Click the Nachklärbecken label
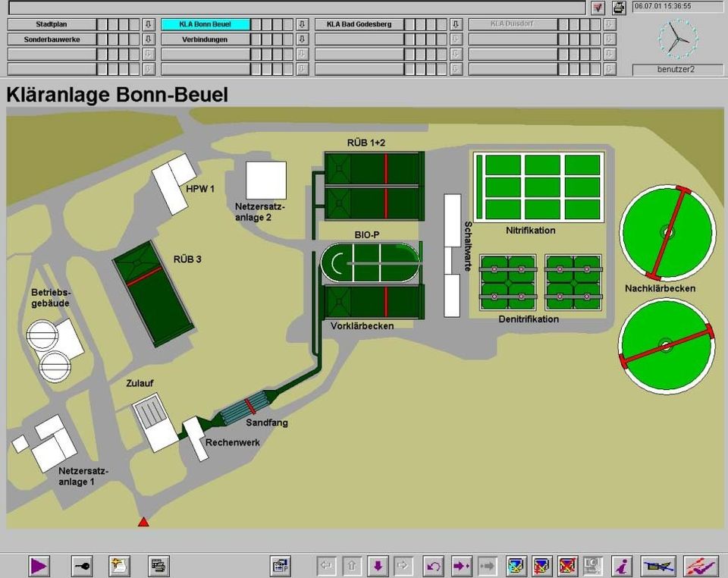Screen dimensions: 728x578 [x=660, y=288]
